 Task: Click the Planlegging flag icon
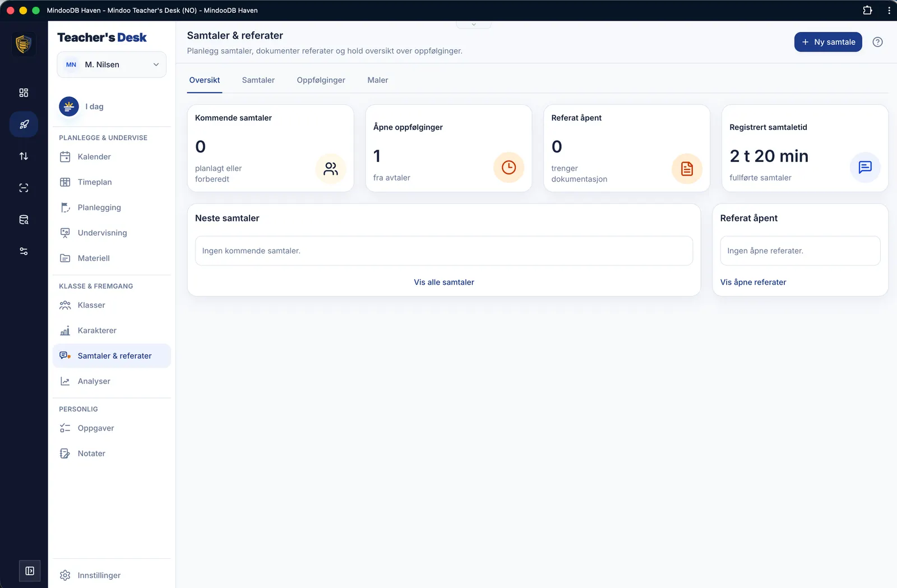[65, 207]
